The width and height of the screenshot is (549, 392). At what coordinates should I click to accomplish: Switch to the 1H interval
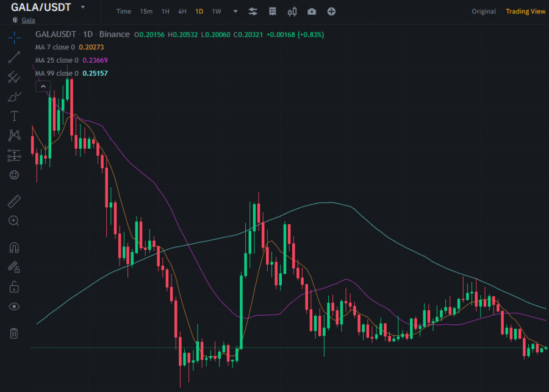click(x=165, y=12)
